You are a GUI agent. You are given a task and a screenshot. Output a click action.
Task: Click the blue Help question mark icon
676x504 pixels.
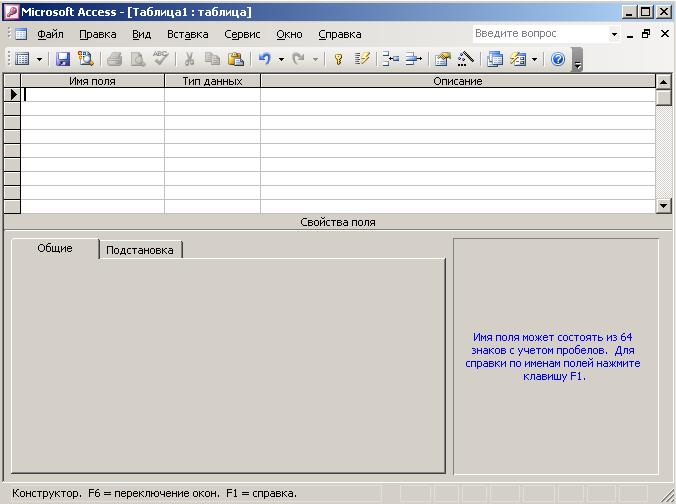point(558,59)
